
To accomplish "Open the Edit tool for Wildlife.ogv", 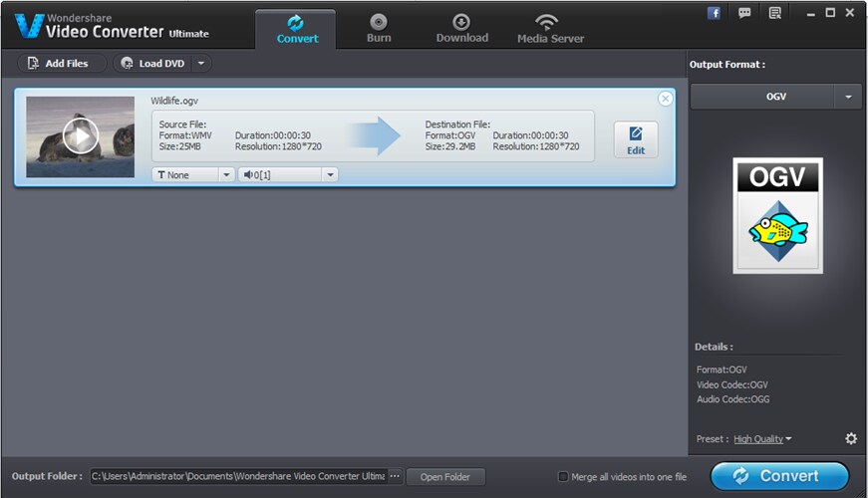I will [x=636, y=140].
